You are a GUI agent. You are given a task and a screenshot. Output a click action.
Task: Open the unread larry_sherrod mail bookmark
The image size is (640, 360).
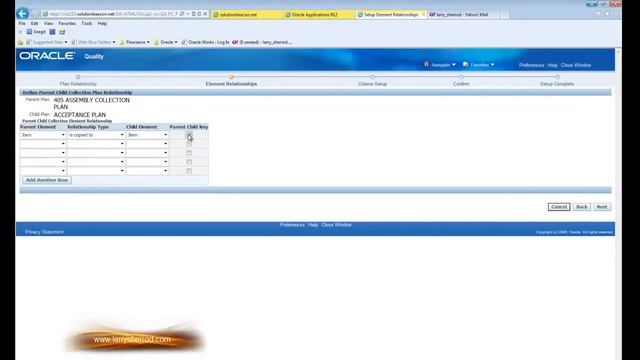(262, 42)
